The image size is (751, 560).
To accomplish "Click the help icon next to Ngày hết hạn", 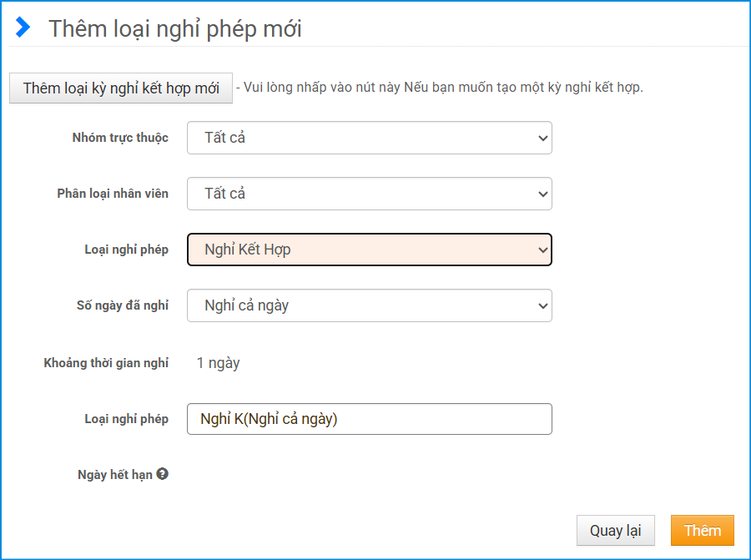I will tap(163, 474).
